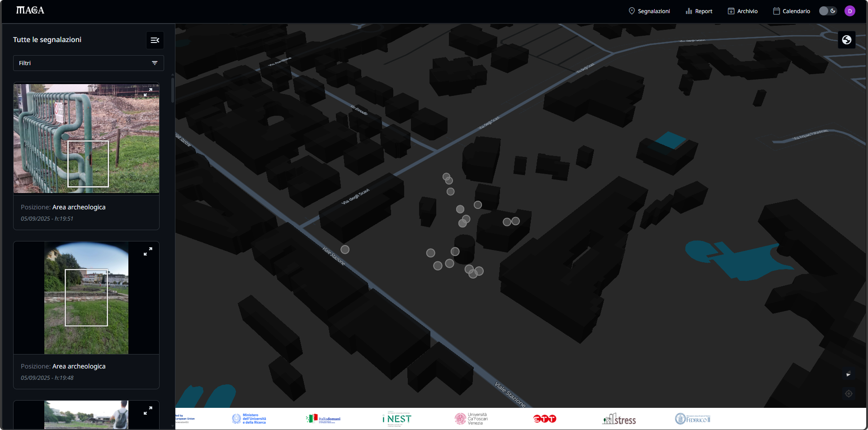Expand the first report image to fullscreen

[x=148, y=91]
